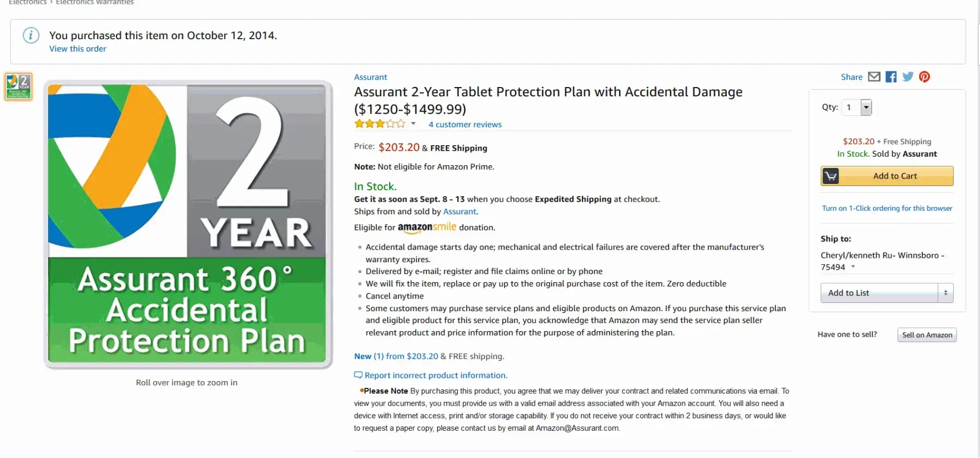Click the Sell on Amazon button
Screen dimensions: 980x458
point(927,335)
